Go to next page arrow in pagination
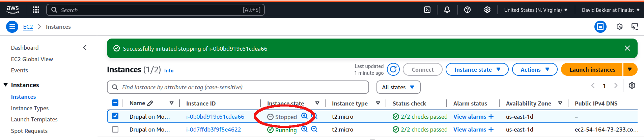644x140 pixels. [616, 86]
